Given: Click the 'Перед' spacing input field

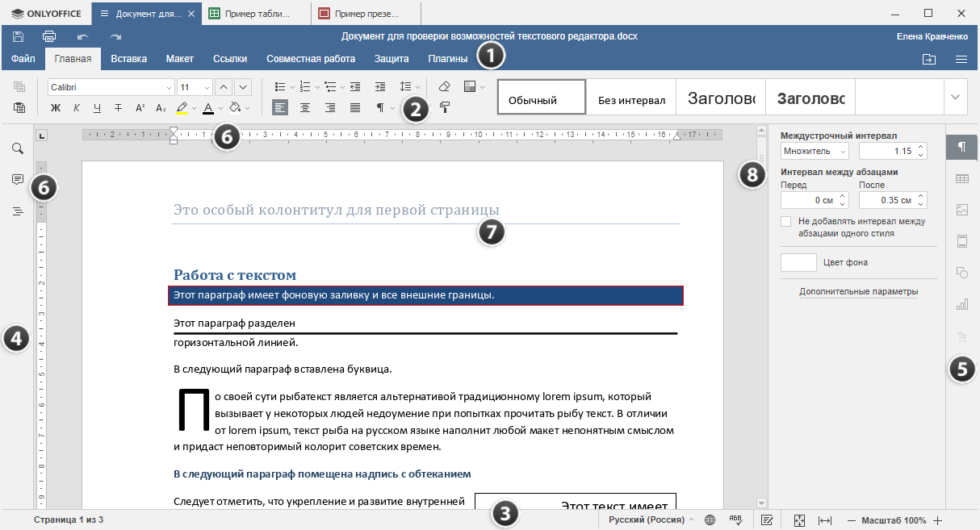Looking at the screenshot, I should coord(809,200).
